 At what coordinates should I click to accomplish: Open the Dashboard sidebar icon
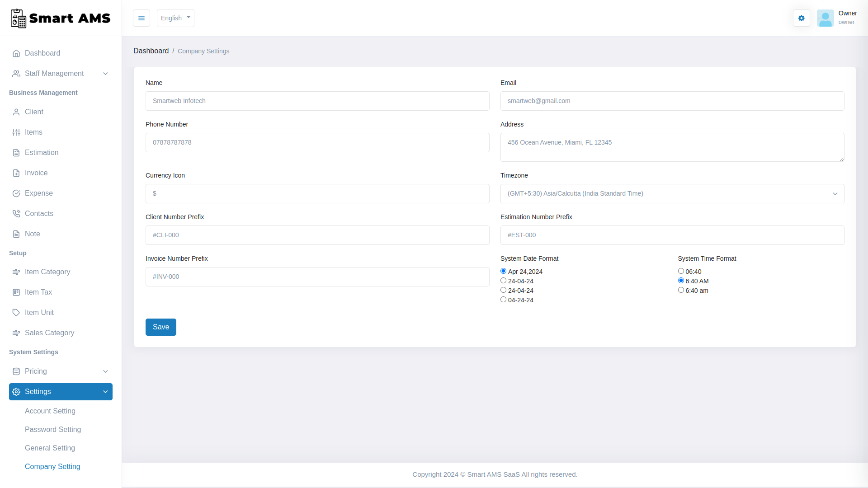pos(16,53)
